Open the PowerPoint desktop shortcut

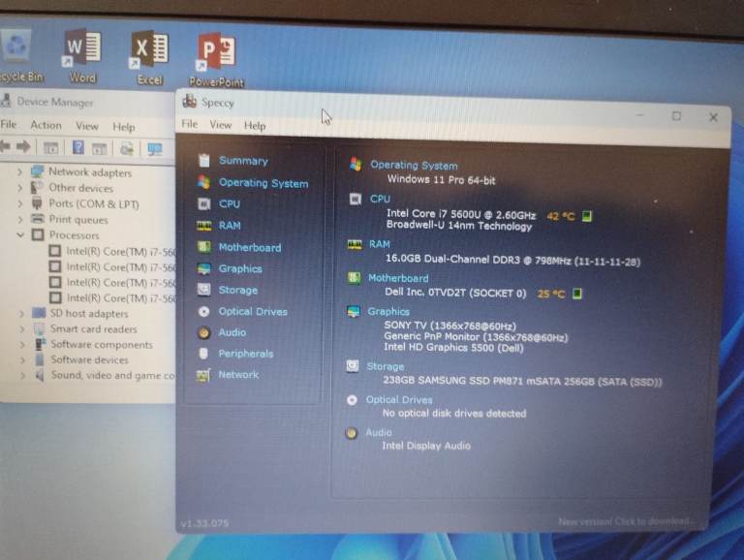[x=216, y=59]
